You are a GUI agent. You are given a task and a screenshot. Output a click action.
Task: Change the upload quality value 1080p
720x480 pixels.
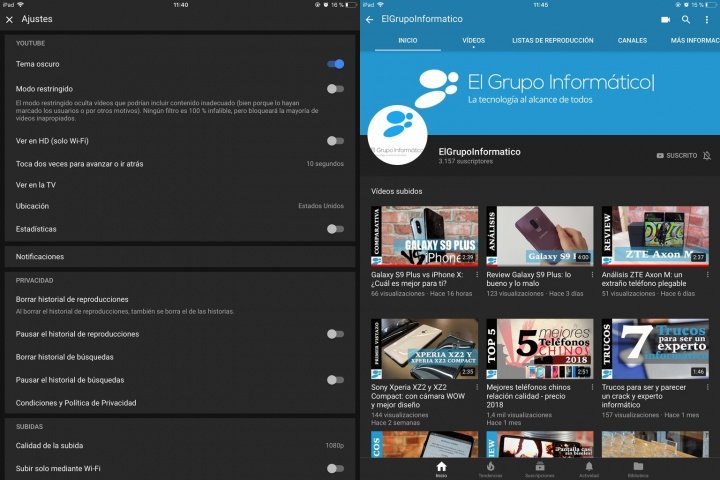click(335, 446)
